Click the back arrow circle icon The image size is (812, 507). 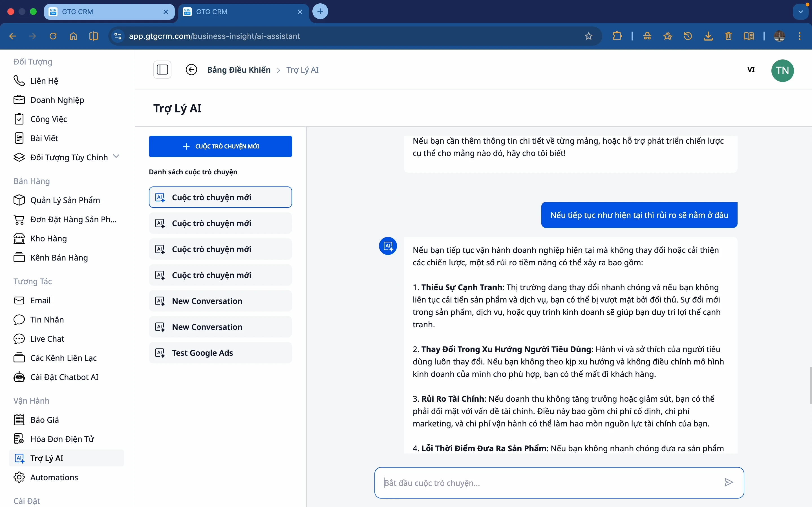tap(191, 70)
